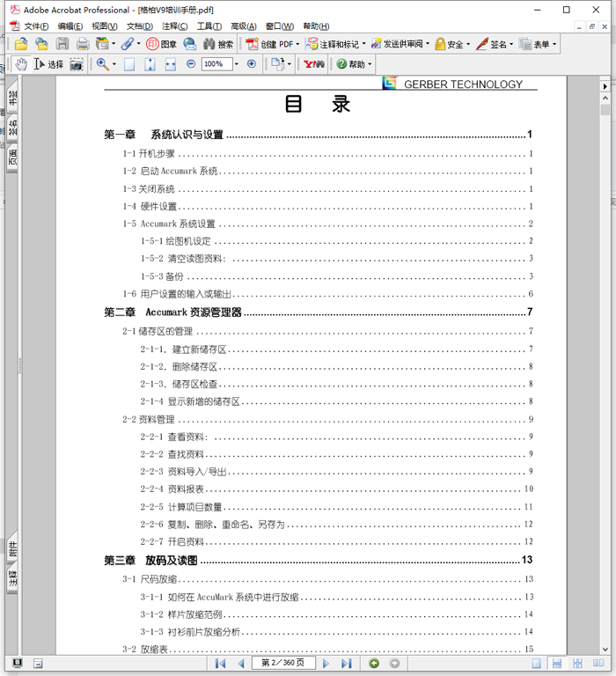Viewport: 616px width, 676px height.
Task: Expand the 发送供审阅 dropdown
Action: point(428,44)
